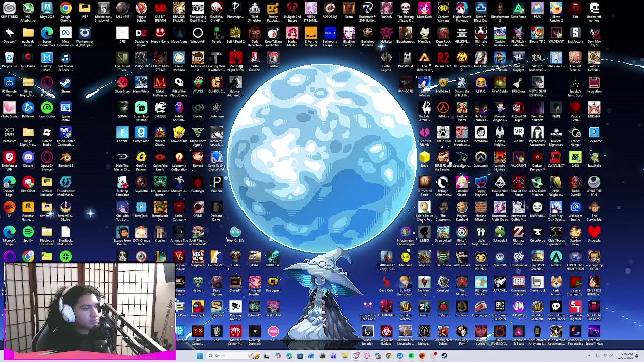Image resolution: width=644 pixels, height=362 pixels.
Task: Click the Brawlhalla shortcut
Action: pyautogui.click(x=594, y=160)
